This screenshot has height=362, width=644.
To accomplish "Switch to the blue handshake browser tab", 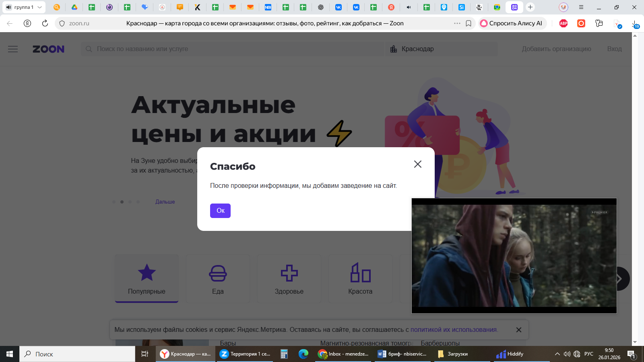I will point(144,7).
